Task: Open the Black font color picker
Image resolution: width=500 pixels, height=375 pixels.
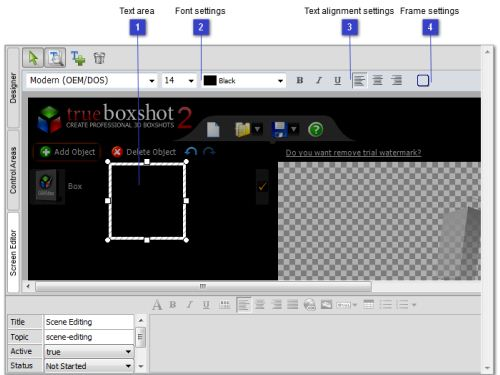Action: tap(244, 80)
